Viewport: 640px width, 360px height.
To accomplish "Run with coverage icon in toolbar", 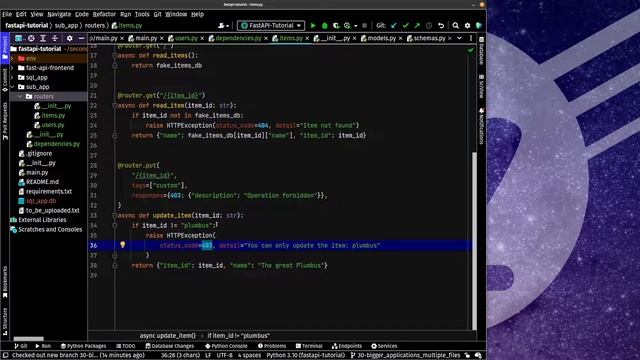I will [x=336, y=25].
